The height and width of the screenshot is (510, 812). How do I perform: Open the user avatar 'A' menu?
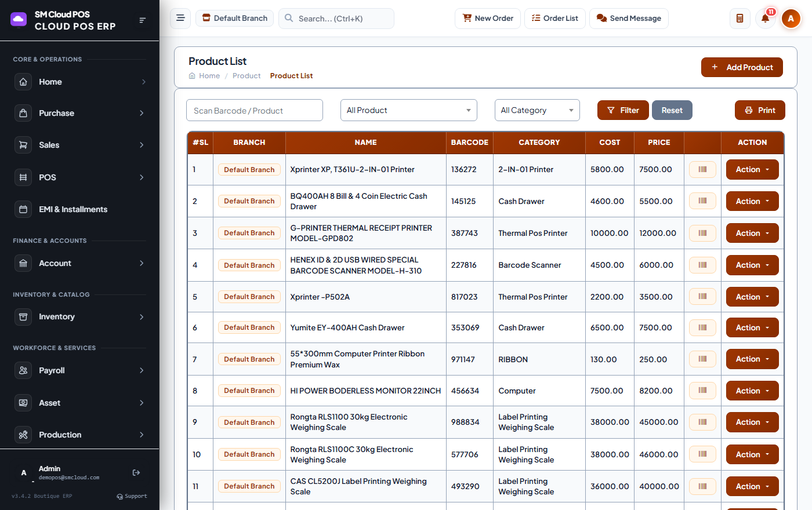point(791,19)
